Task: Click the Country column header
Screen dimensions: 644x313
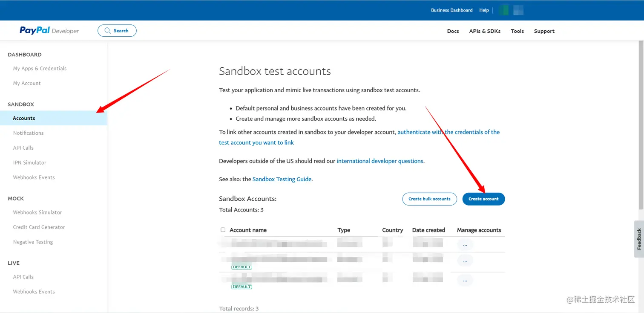Action: (x=392, y=230)
